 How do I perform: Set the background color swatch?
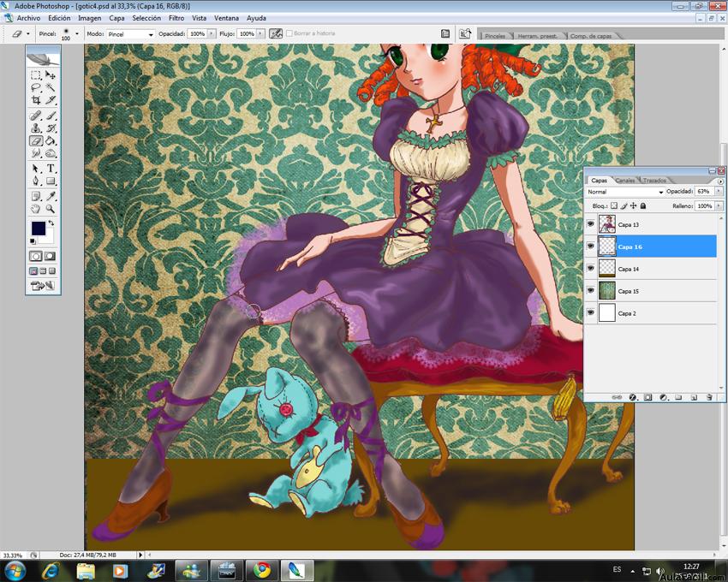pos(49,237)
